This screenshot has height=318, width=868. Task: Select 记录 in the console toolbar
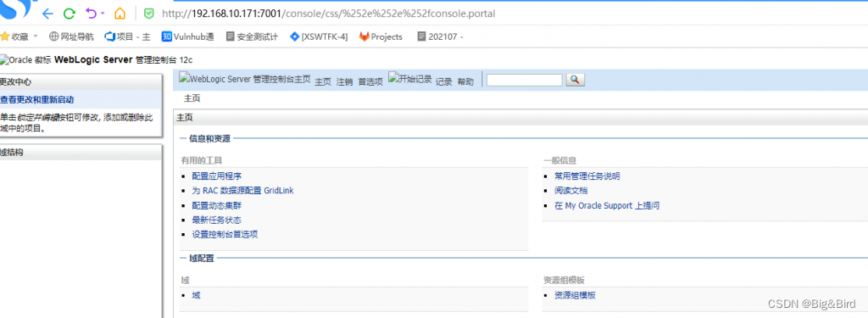pyautogui.click(x=444, y=81)
